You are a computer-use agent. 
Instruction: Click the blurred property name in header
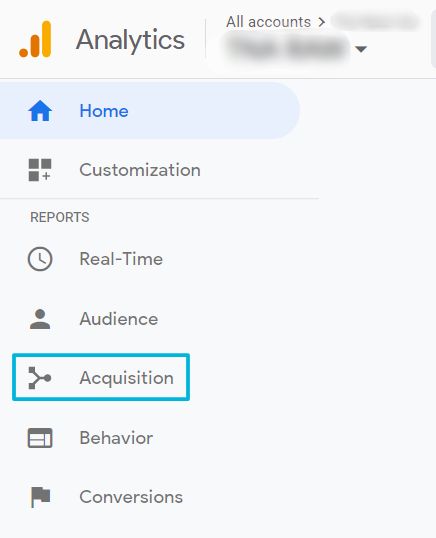coord(286,47)
